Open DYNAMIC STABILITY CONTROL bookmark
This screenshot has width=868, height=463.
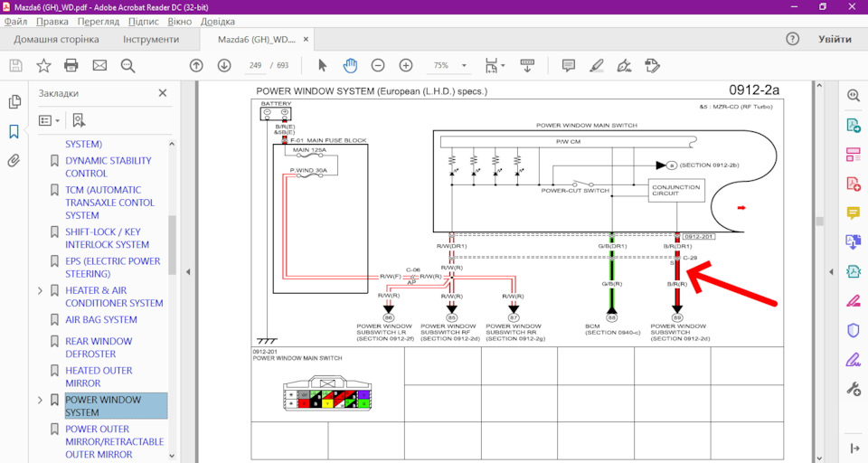[x=108, y=166]
